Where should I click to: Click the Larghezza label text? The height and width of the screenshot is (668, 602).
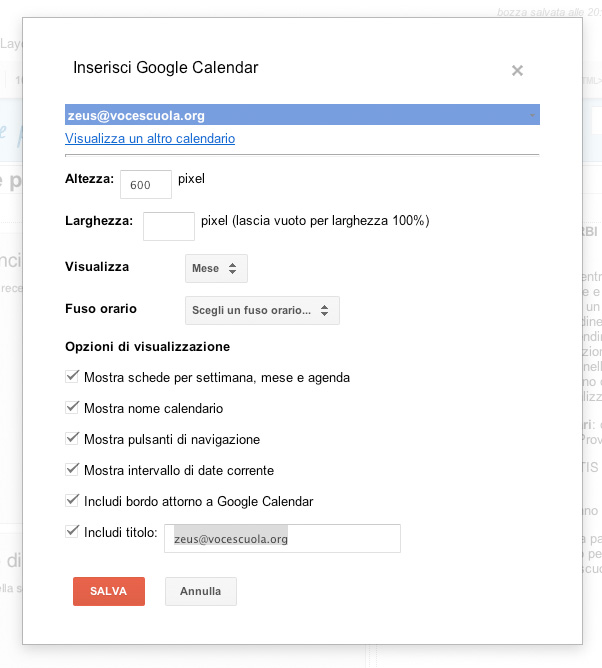coord(99,220)
